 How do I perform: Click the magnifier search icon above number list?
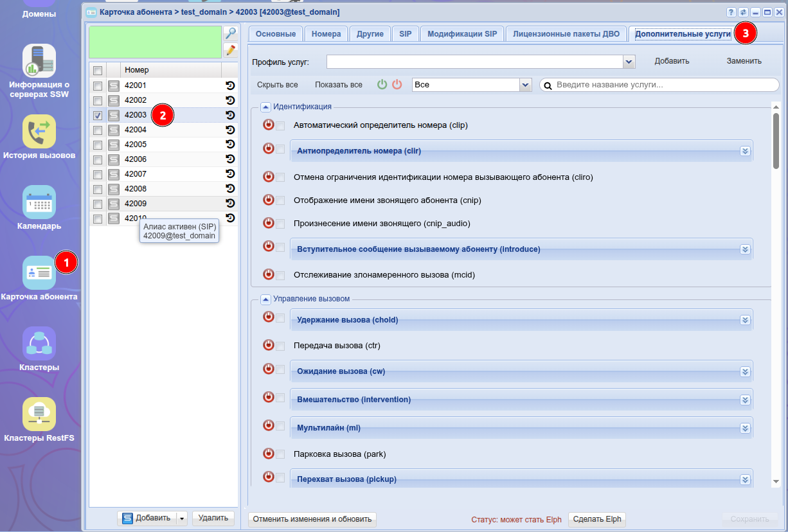(231, 33)
